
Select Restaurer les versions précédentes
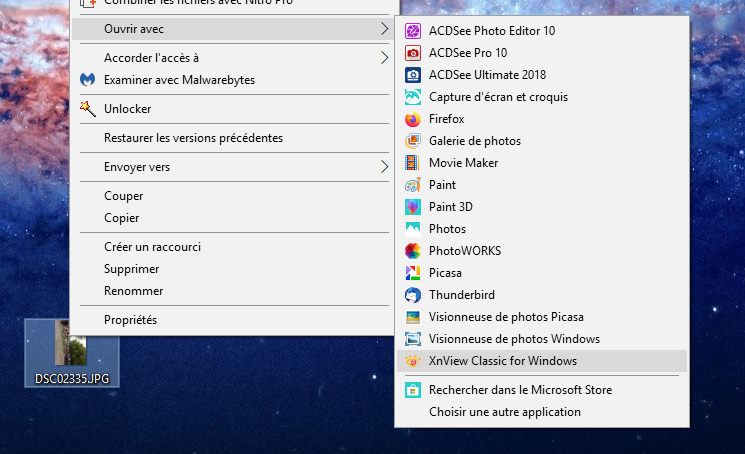click(193, 138)
